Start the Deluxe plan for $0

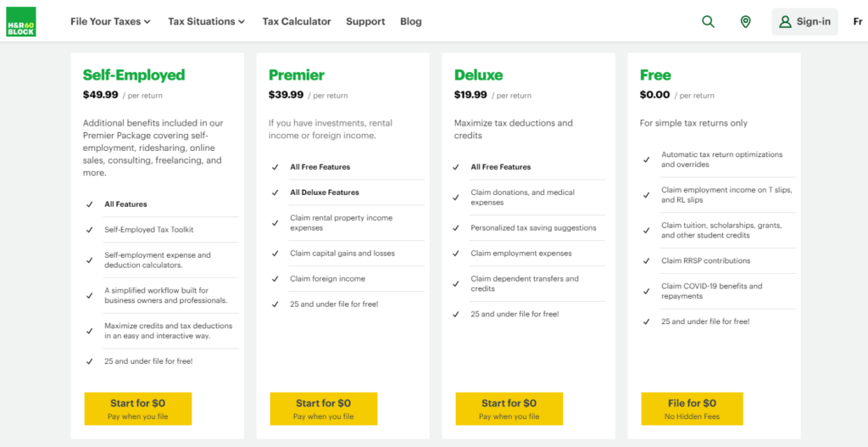tap(509, 408)
